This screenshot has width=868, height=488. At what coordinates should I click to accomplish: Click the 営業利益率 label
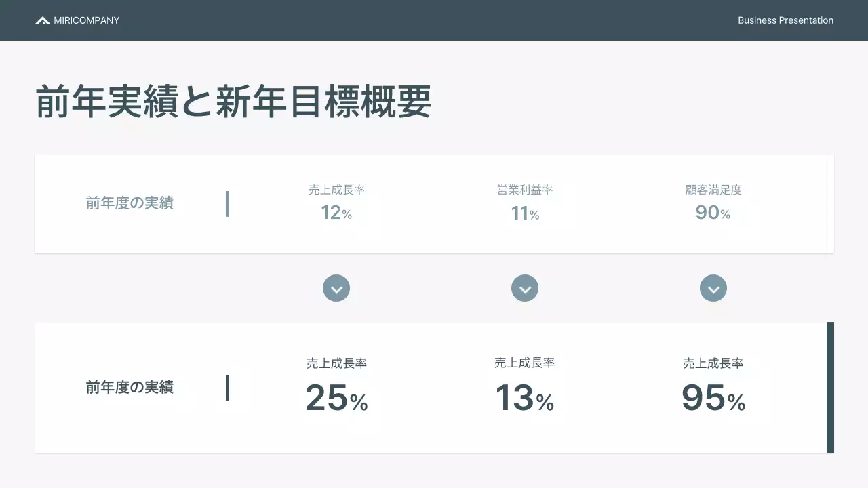pyautogui.click(x=525, y=190)
